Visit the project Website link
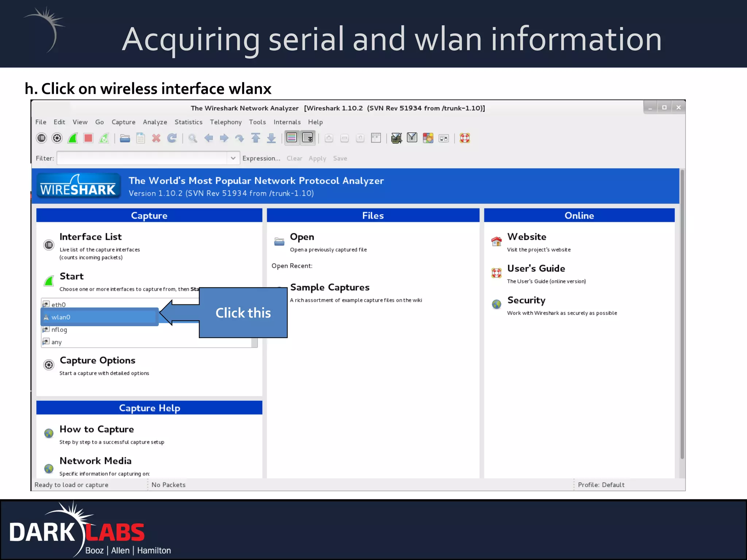Image resolution: width=747 pixels, height=560 pixels. point(527,237)
